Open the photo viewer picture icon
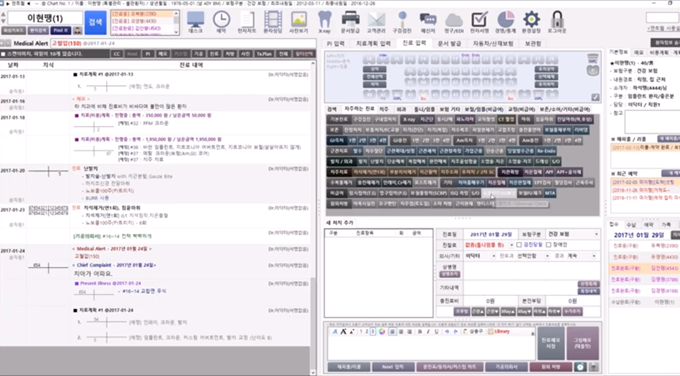680x376 pixels. click(x=299, y=22)
